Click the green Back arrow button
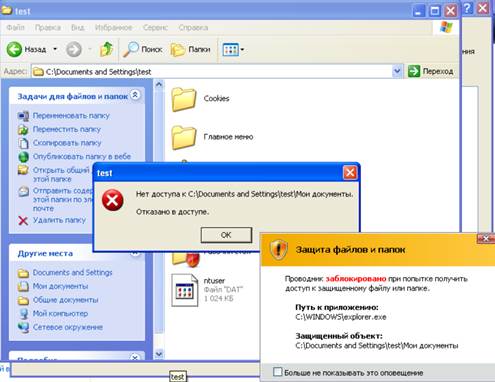 [14, 50]
